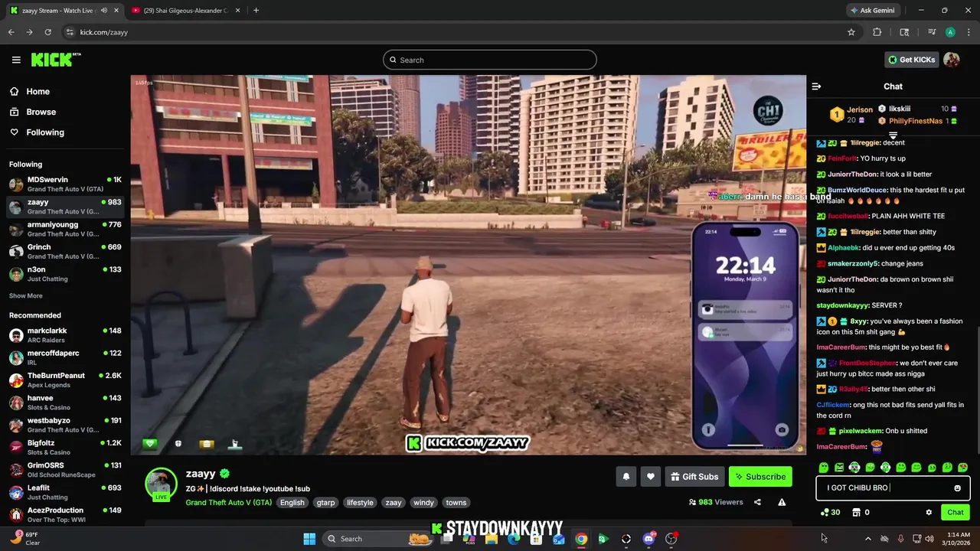Open Discord from the taskbar
Image resolution: width=980 pixels, height=551 pixels.
[x=648, y=539]
